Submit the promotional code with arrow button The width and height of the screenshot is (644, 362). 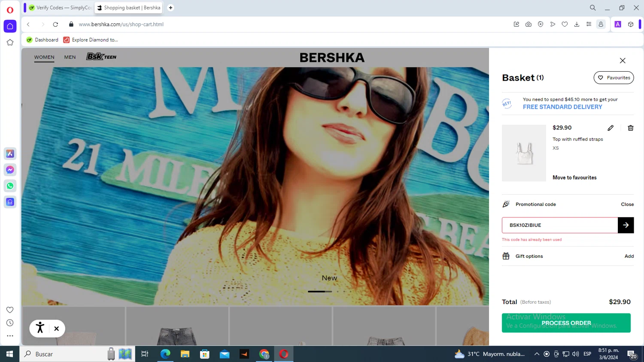(x=626, y=225)
